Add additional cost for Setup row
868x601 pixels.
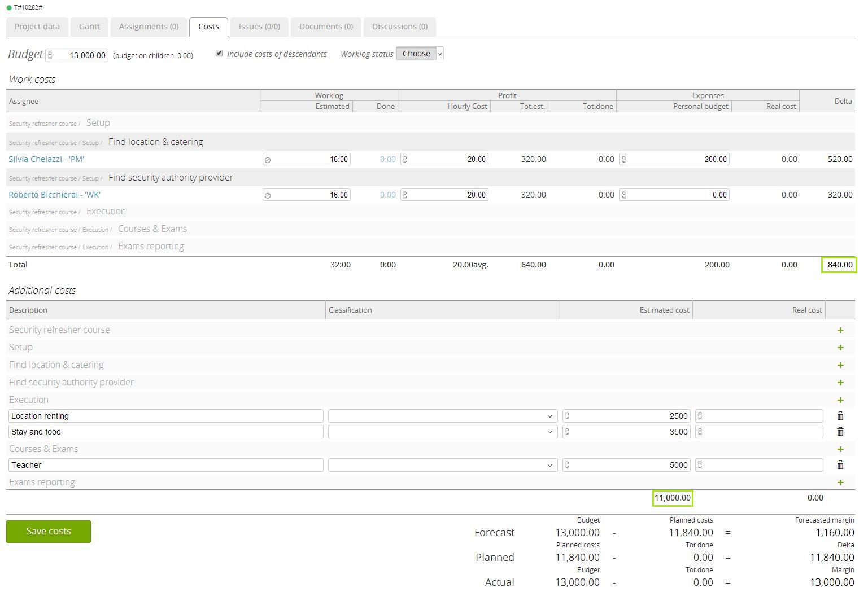(x=840, y=348)
